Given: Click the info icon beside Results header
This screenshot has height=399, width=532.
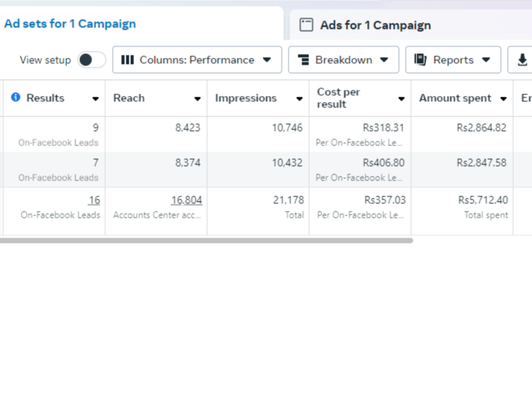Looking at the screenshot, I should coord(16,98).
